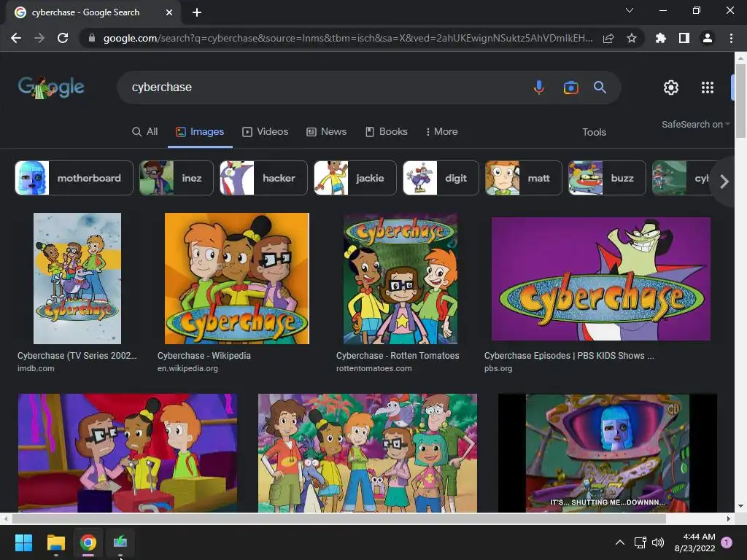Expand the More search categories menu
The image size is (747, 560).
click(441, 132)
